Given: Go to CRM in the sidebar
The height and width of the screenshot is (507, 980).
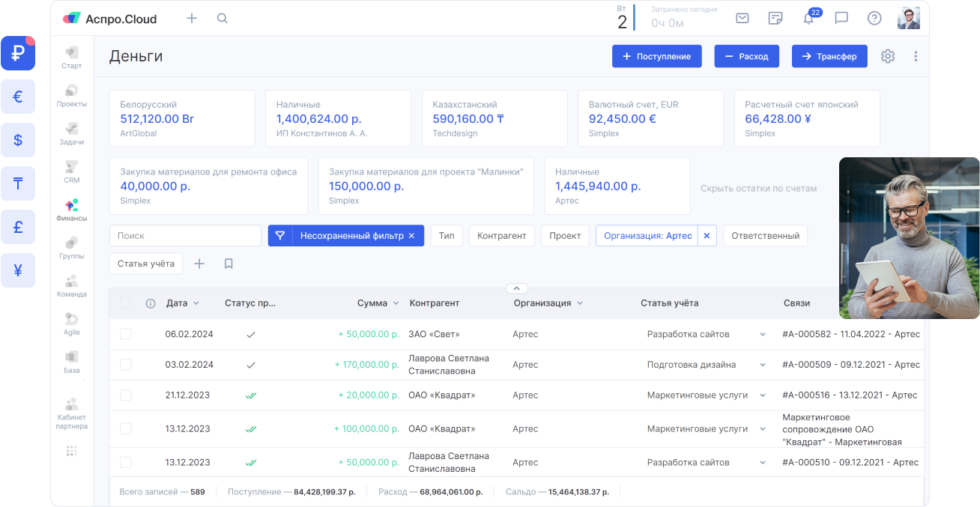Looking at the screenshot, I should [x=72, y=171].
